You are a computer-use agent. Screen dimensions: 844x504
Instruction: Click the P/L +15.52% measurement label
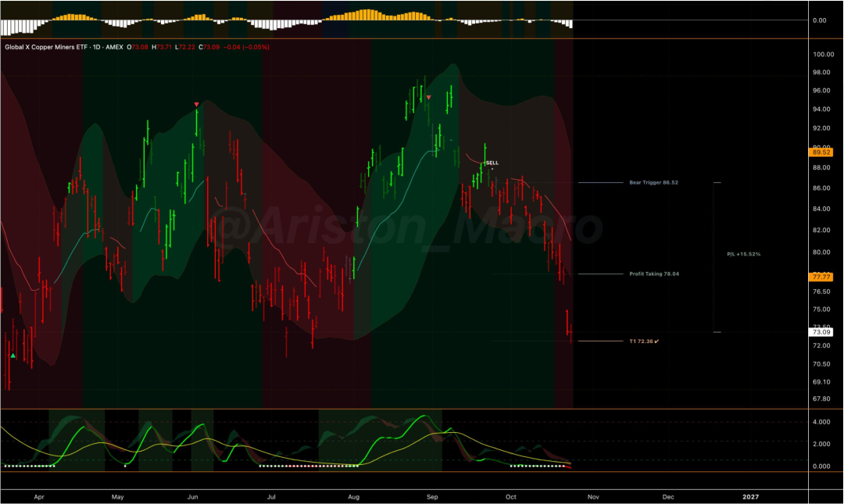[743, 254]
